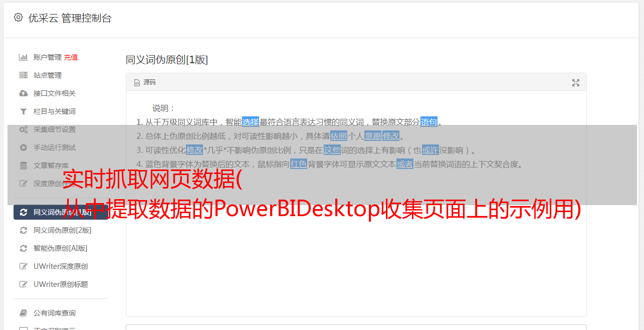Select 同义词伪原创[1版] in the sidebar
Viewport: 644px width, 330px height.
coord(61,212)
